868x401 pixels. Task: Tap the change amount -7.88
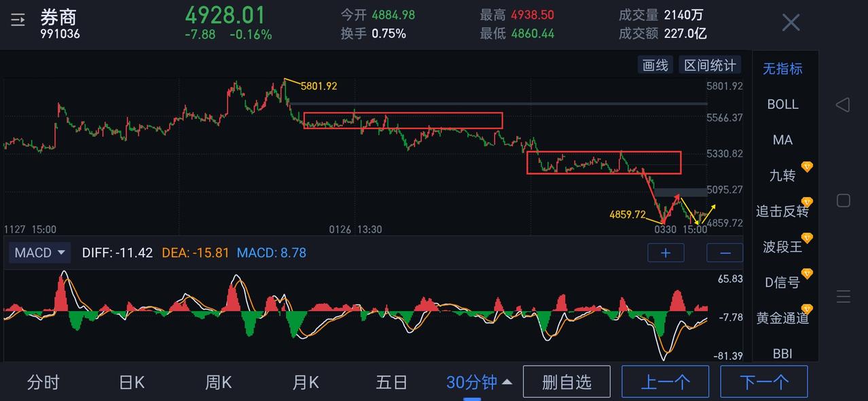click(x=200, y=34)
